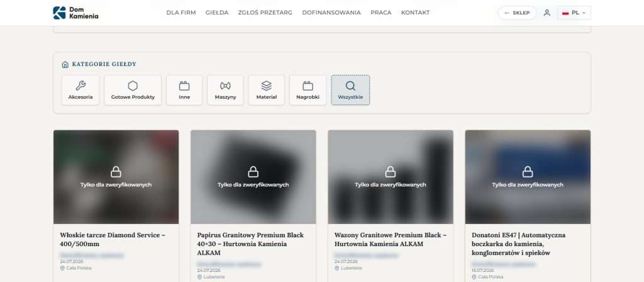Screen dimensions: 644x282
Task: Open the KONTAKT page
Action: point(415,13)
